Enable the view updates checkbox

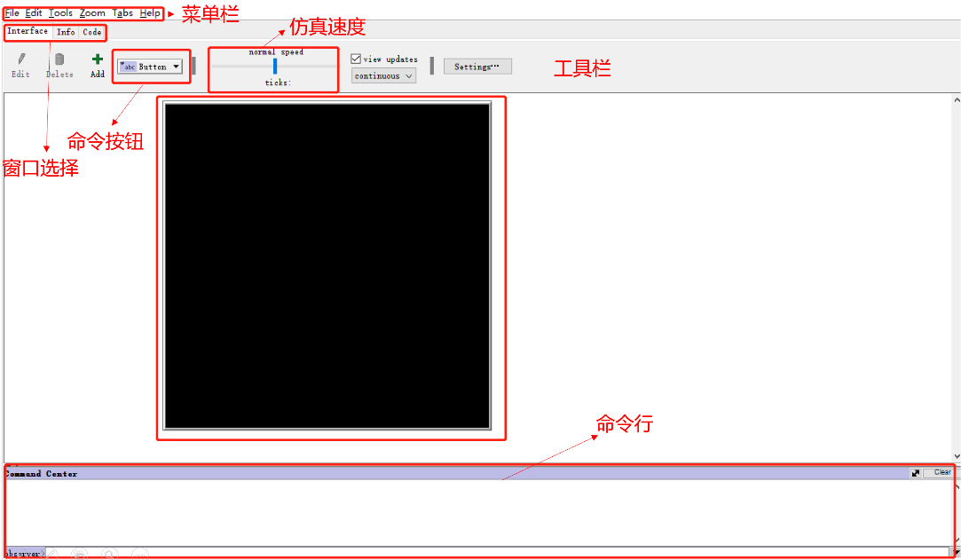pos(354,59)
